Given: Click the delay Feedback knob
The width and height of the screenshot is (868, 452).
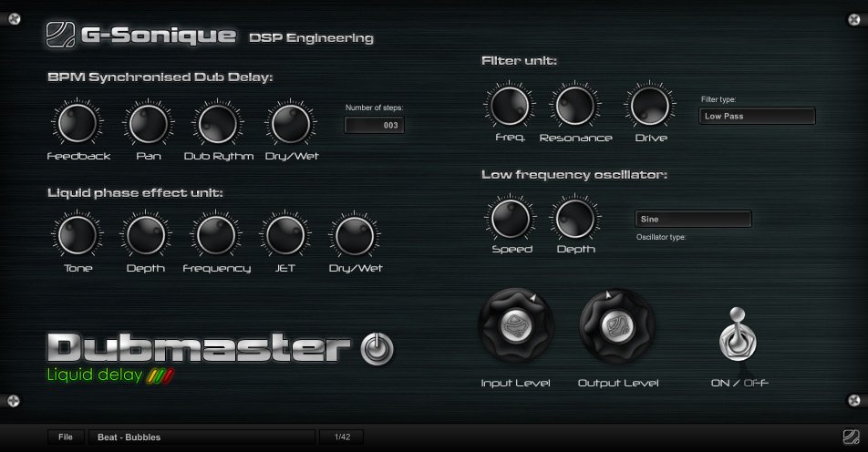Looking at the screenshot, I should click(77, 124).
